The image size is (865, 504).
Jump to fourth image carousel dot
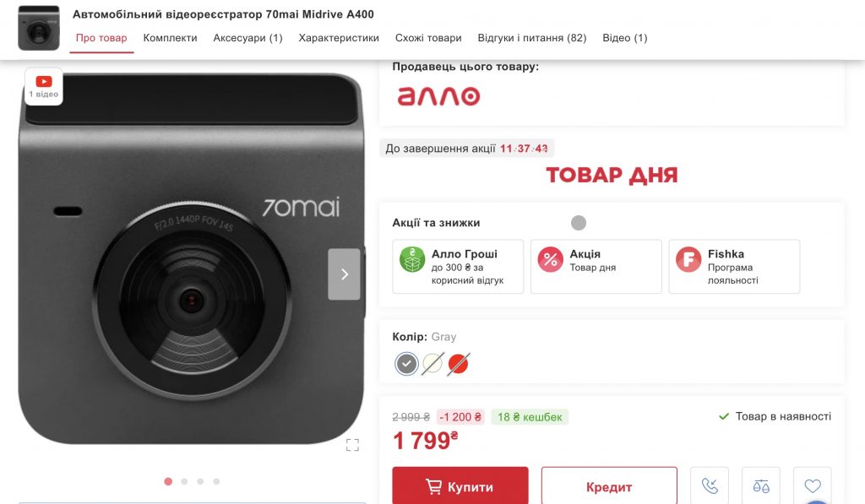tap(216, 481)
